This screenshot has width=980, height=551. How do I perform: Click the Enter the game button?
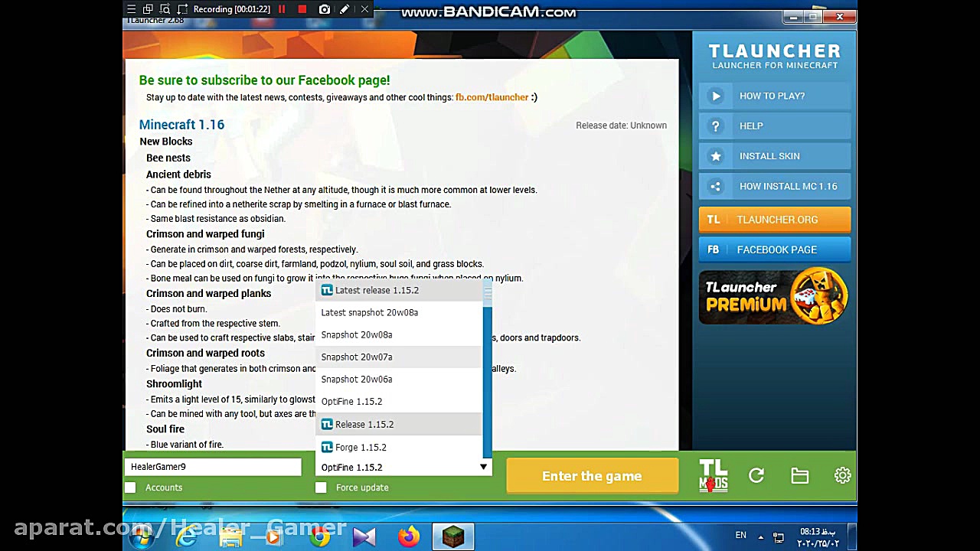tap(592, 476)
